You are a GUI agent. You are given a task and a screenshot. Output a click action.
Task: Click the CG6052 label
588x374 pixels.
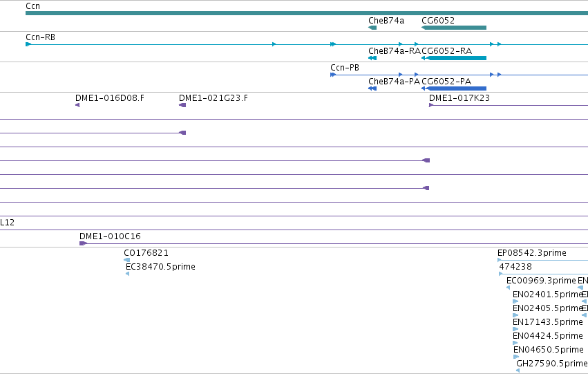tap(438, 21)
